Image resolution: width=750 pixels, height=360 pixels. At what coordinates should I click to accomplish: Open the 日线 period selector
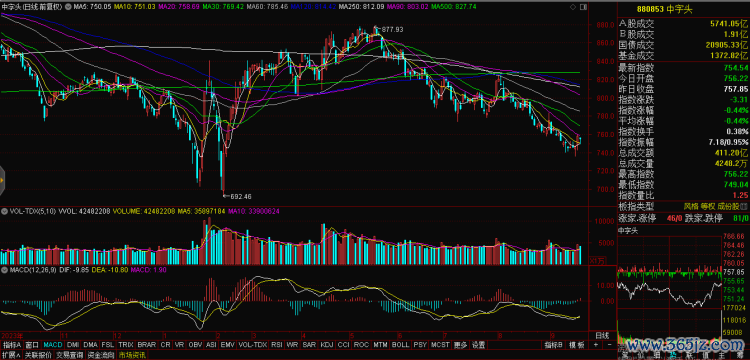(602, 335)
